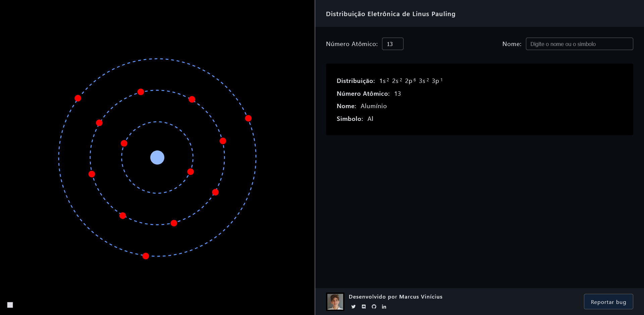Click the 1s² 2s² 2p⁶ 3s² 3p¹ distribution text
This screenshot has width=644, height=315.
coord(411,81)
